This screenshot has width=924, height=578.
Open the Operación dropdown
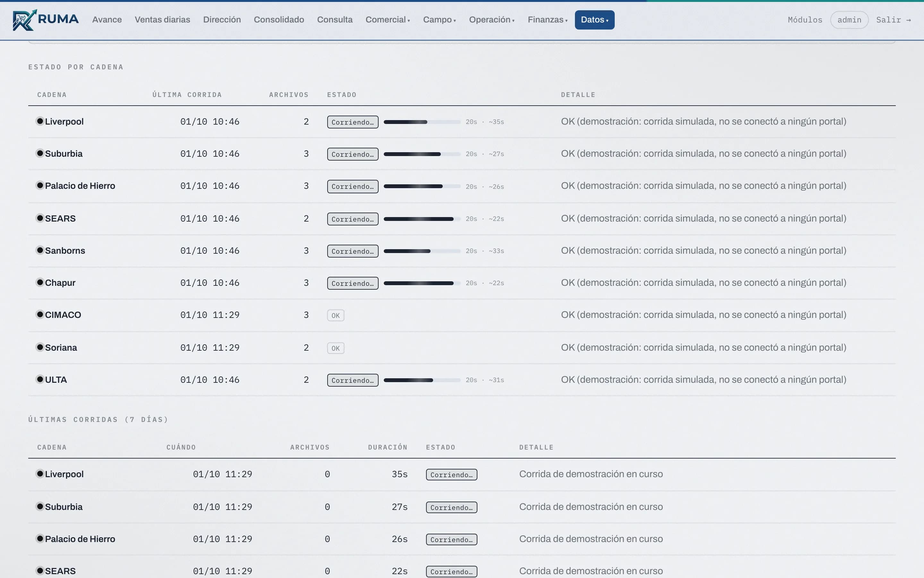coord(492,20)
